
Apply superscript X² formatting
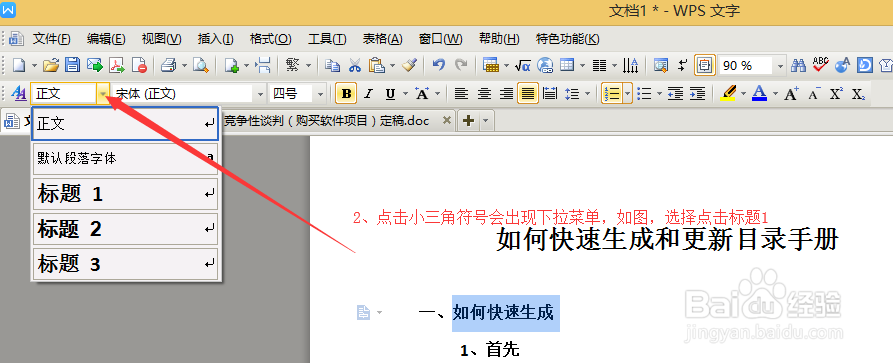(835, 93)
